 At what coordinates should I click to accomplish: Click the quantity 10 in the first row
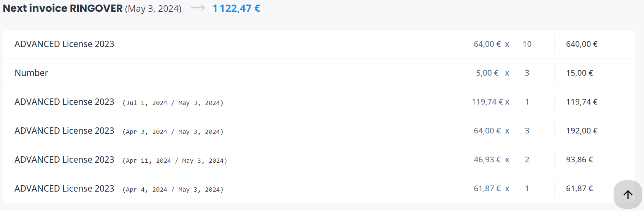click(527, 44)
